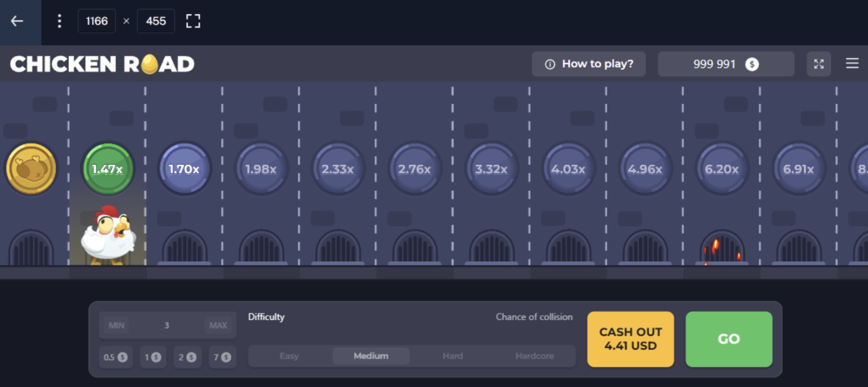Select the 1.70x multiplier manhole
Image resolution: width=868 pixels, height=387 pixels.
click(x=184, y=169)
